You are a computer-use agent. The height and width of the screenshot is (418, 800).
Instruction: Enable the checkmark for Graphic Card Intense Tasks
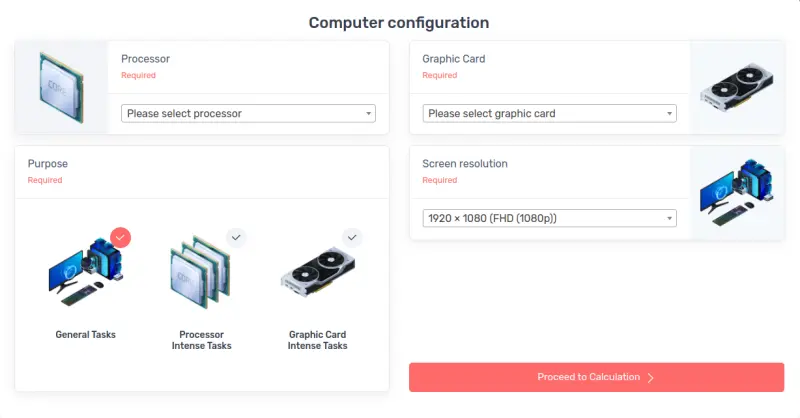pos(352,237)
